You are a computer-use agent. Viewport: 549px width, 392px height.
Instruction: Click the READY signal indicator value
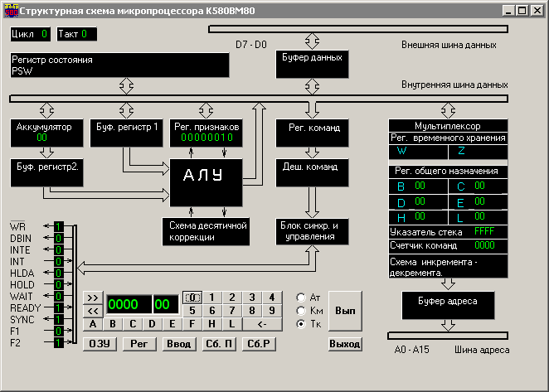click(x=59, y=306)
